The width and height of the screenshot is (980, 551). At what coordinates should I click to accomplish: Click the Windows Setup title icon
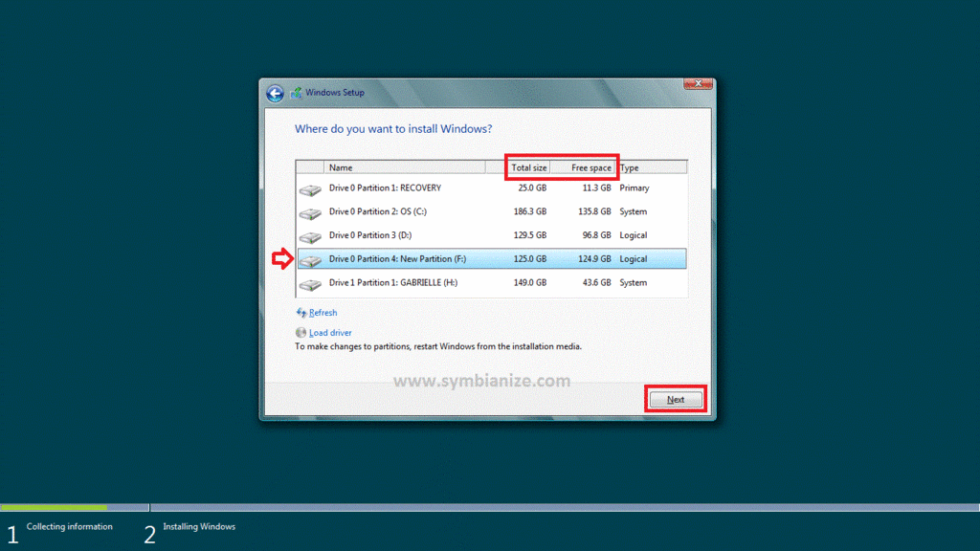tap(297, 93)
